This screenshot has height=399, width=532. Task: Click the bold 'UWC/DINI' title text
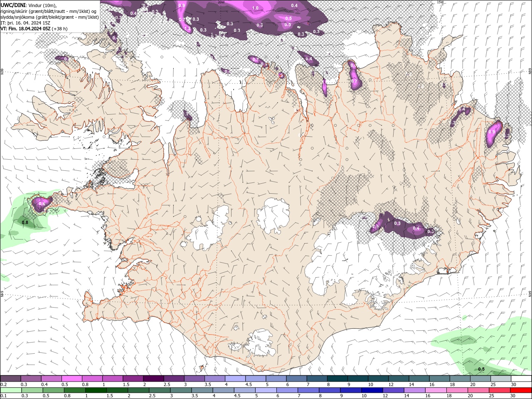click(12, 5)
